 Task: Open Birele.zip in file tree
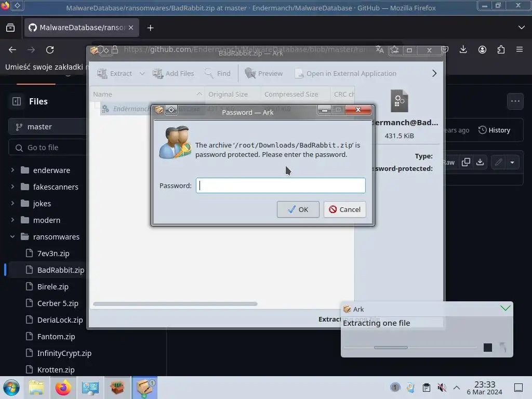tap(52, 287)
